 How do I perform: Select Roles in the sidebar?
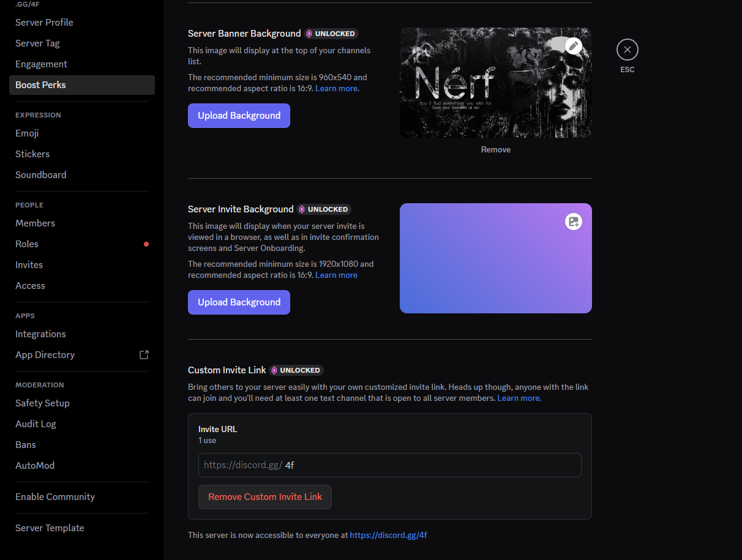[27, 244]
